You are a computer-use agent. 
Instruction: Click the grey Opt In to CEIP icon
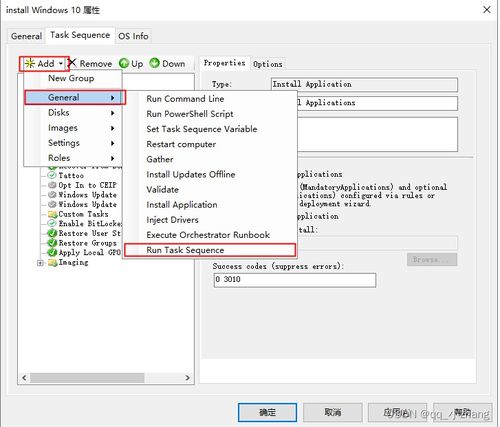click(52, 185)
